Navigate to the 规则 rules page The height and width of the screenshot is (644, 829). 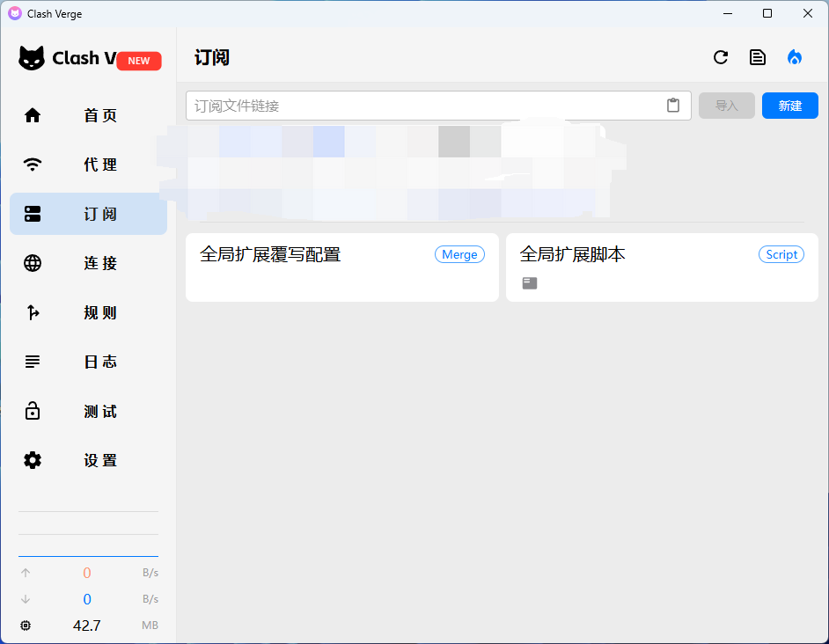pyautogui.click(x=88, y=312)
